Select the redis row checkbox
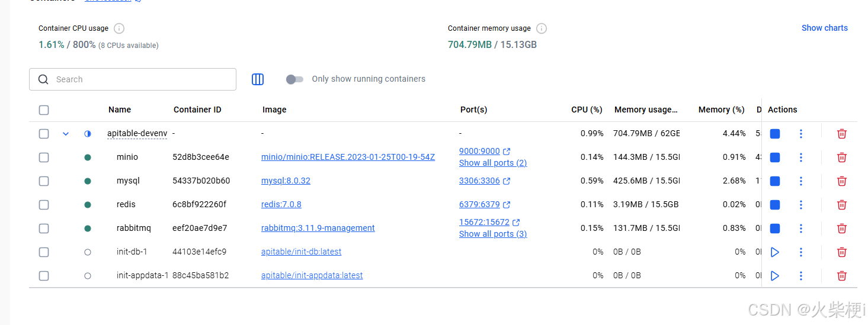 (x=44, y=205)
